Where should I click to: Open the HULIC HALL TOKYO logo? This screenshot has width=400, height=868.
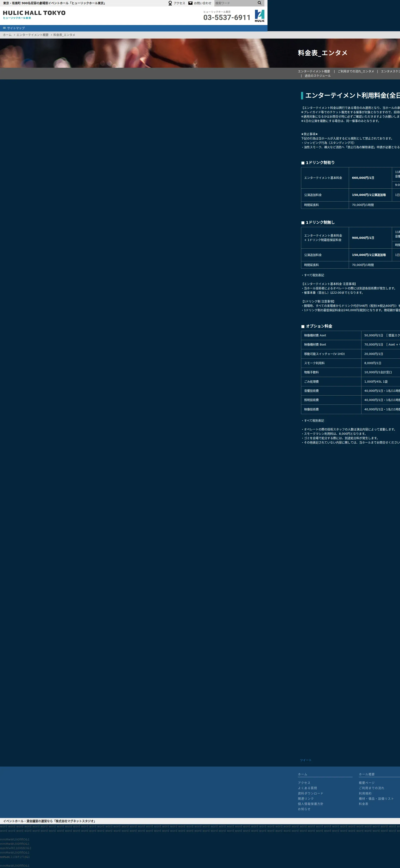pos(34,15)
